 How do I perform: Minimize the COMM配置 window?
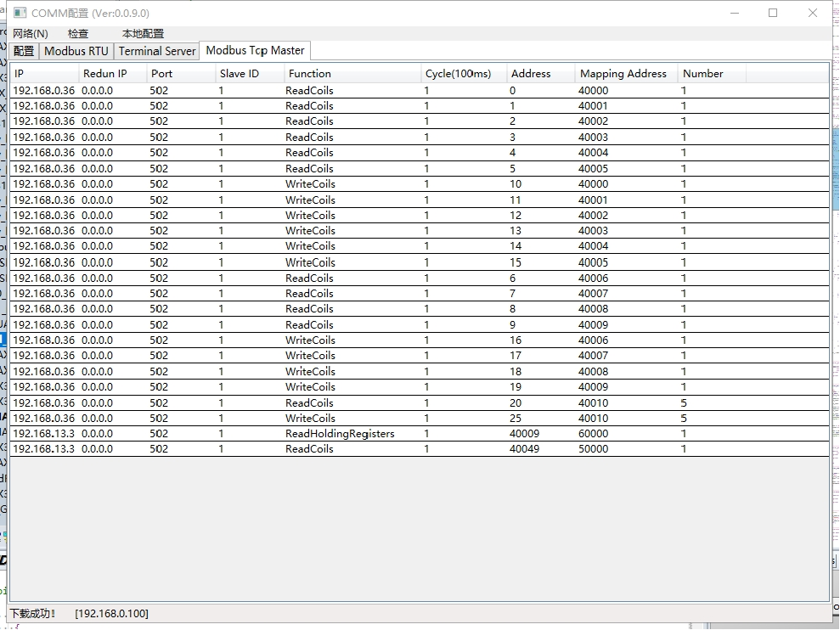pos(733,13)
